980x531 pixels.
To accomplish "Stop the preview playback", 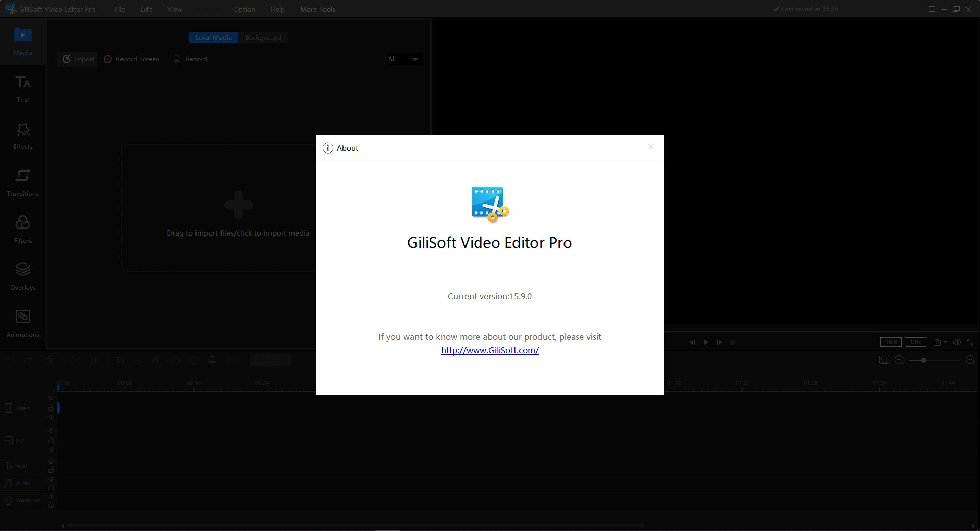I will point(732,342).
